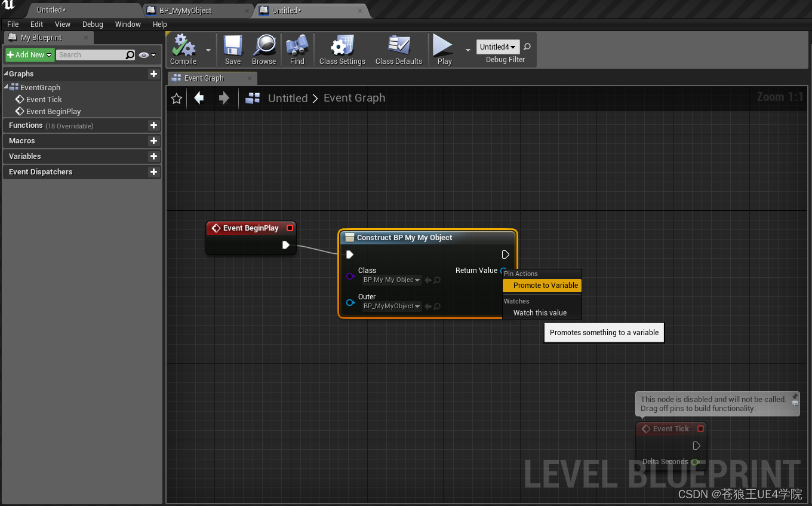812x506 pixels.
Task: Open the Edit menu
Action: 37,24
